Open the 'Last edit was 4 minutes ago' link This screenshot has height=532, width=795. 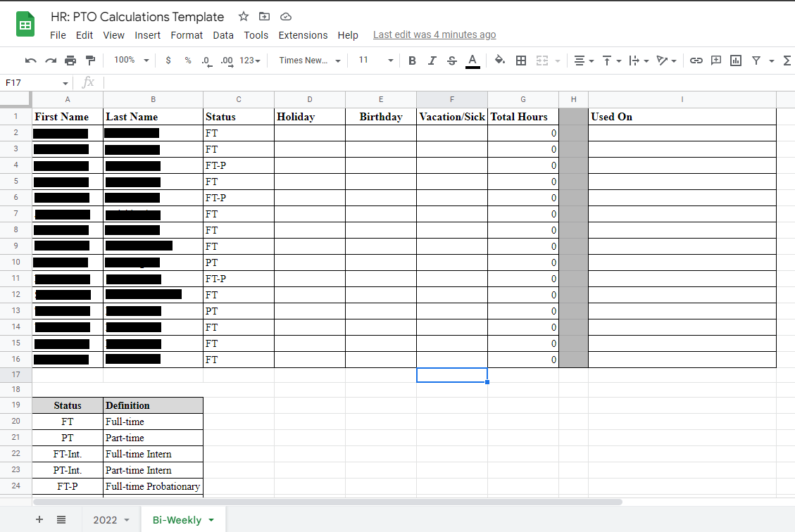[x=434, y=34]
